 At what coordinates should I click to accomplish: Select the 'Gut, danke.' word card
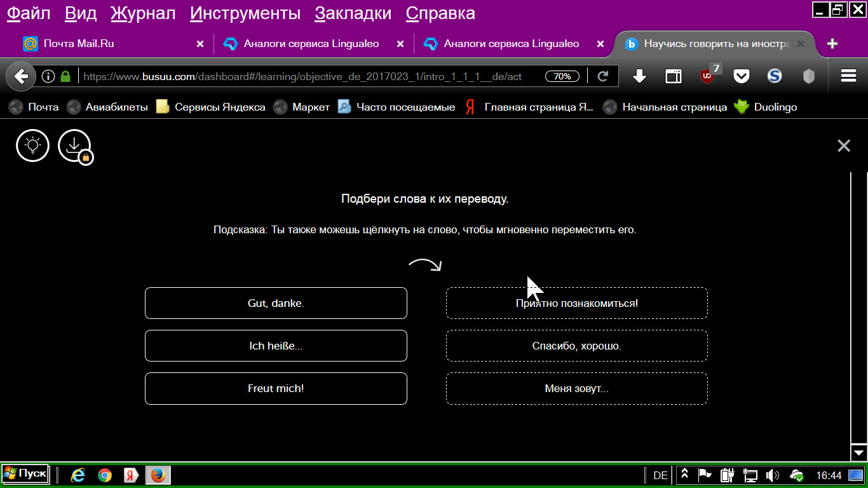(276, 303)
